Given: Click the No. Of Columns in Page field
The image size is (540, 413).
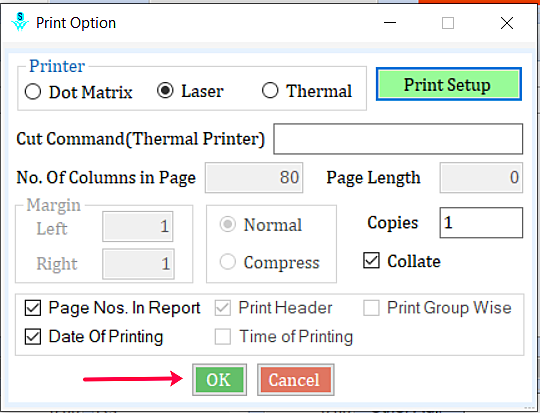Looking at the screenshot, I should [x=254, y=177].
